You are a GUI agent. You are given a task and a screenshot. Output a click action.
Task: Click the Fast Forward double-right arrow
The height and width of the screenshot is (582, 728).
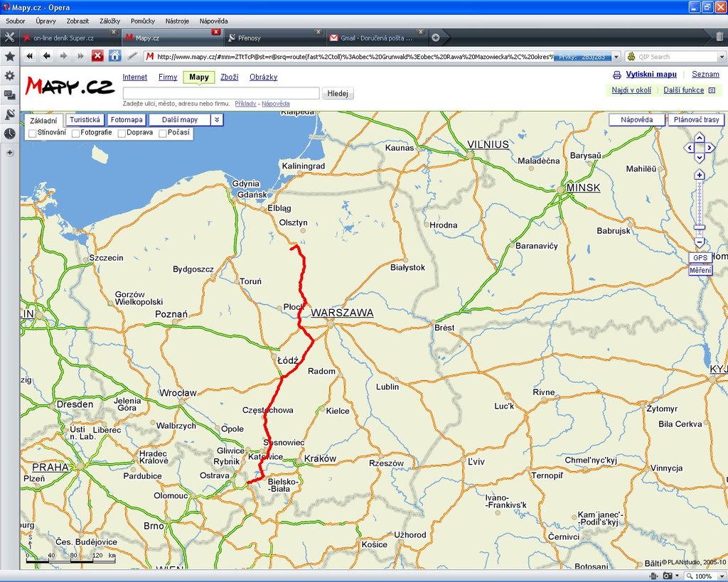(80, 56)
